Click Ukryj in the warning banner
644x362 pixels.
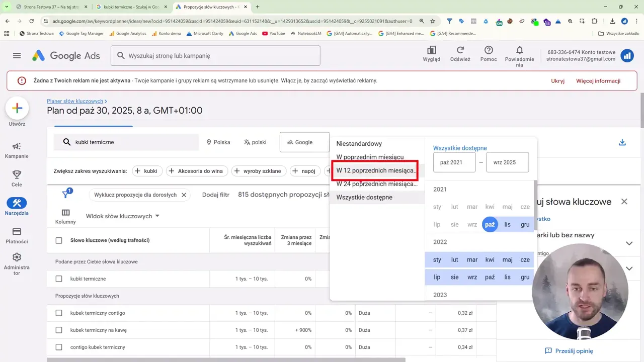(x=557, y=81)
